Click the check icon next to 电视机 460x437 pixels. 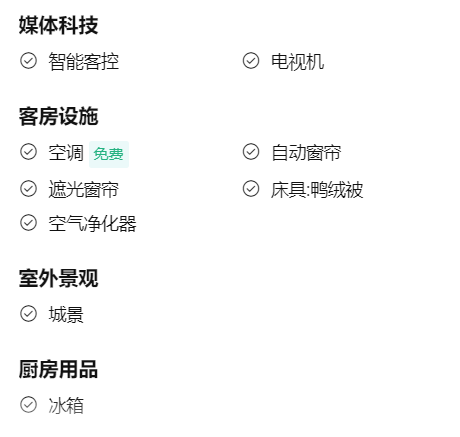click(x=251, y=61)
